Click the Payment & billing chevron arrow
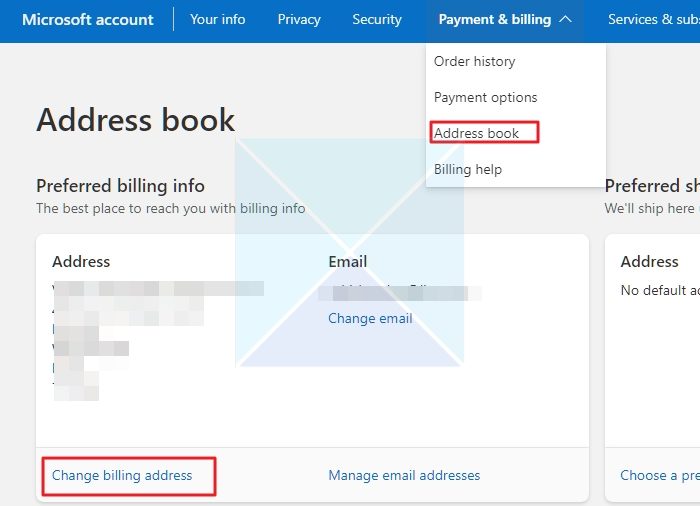Viewport: 700px width, 506px height. click(x=565, y=19)
